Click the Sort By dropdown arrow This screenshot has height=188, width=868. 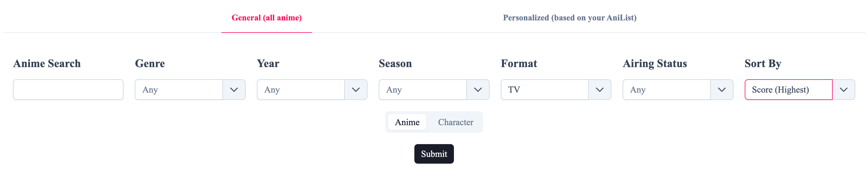click(844, 89)
